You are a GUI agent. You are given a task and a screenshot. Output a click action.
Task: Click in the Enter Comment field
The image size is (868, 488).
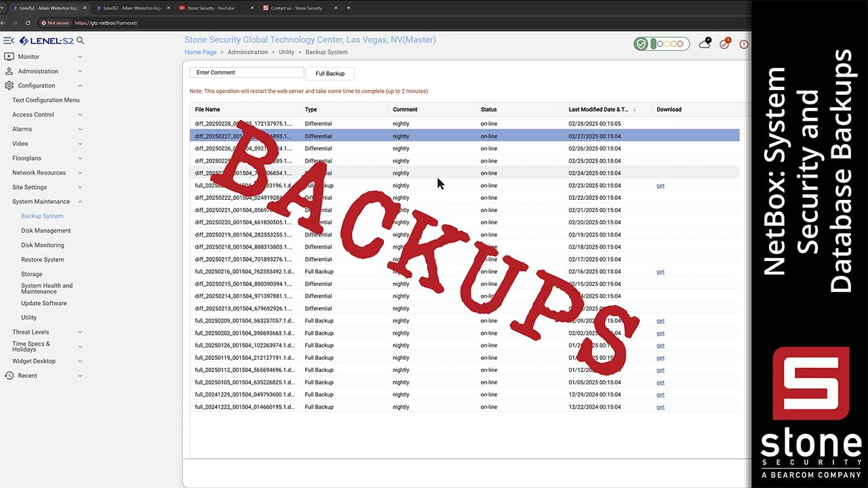tap(247, 73)
